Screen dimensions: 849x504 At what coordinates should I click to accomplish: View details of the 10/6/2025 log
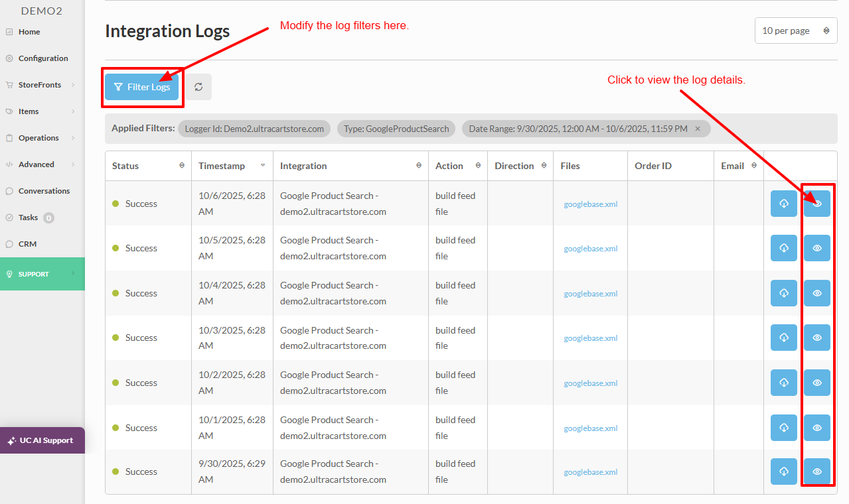817,204
